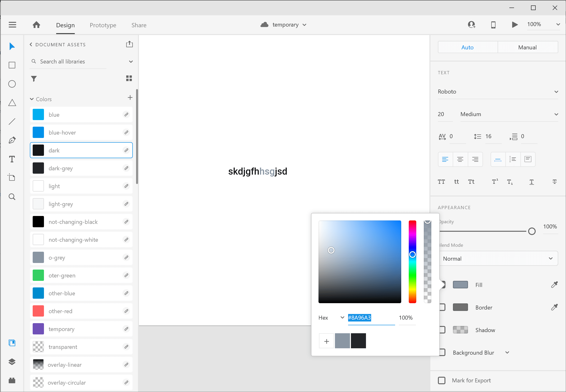The image size is (566, 392).
Task: Switch to the Prototype tab
Action: pyautogui.click(x=103, y=25)
